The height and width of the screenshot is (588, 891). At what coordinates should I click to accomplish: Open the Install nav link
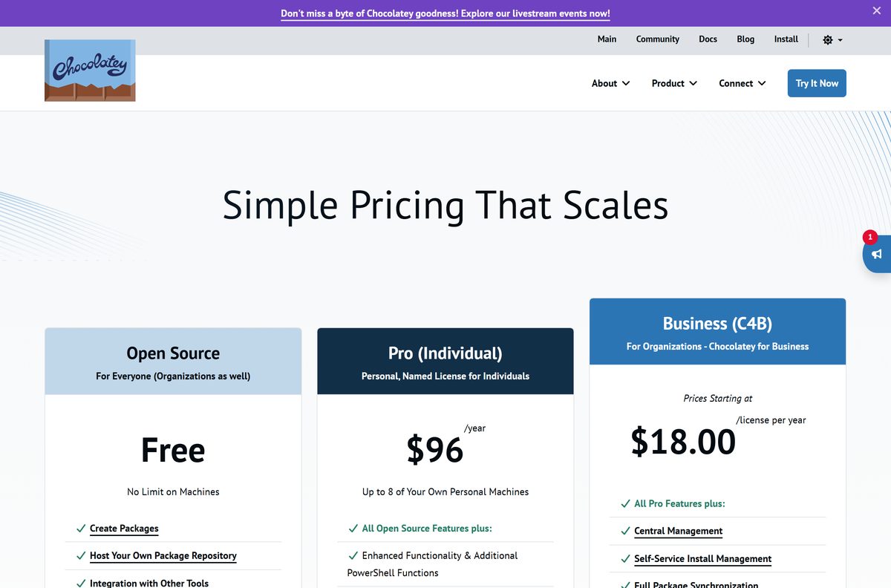click(786, 39)
